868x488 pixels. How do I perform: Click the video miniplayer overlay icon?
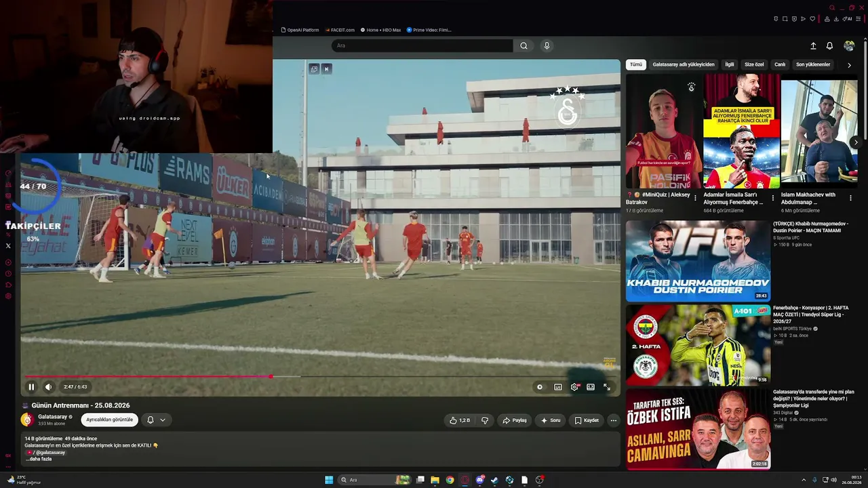point(314,68)
